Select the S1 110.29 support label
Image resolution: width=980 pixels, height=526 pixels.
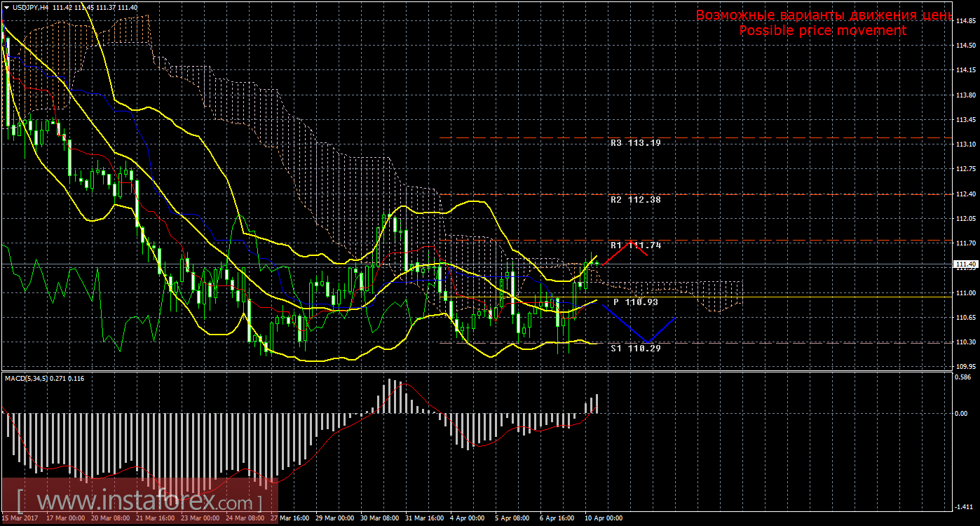[635, 348]
